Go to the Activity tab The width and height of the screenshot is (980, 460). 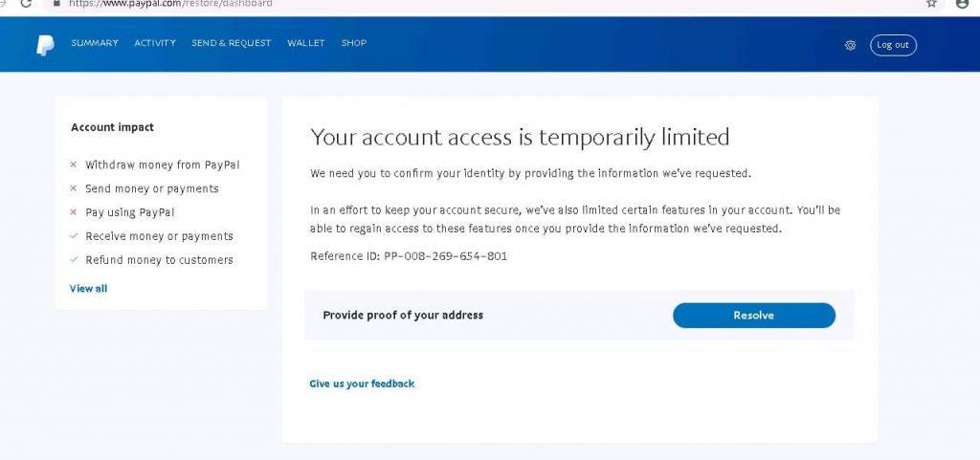point(155,43)
